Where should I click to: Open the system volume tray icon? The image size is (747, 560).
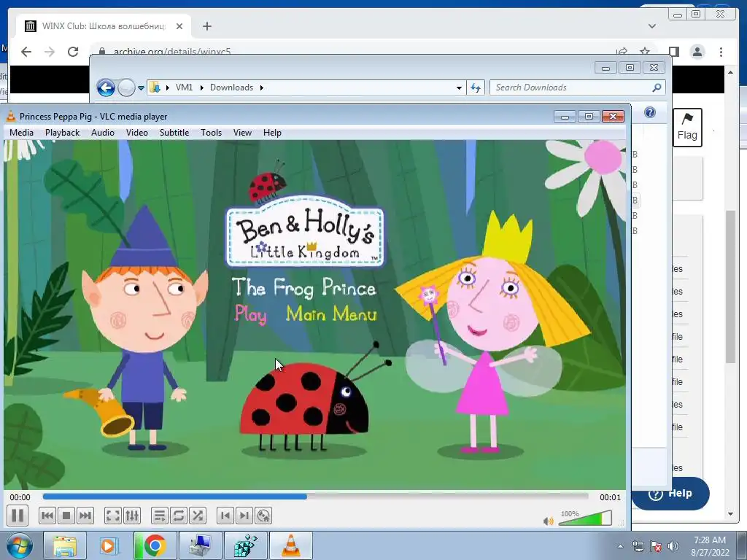point(673,546)
